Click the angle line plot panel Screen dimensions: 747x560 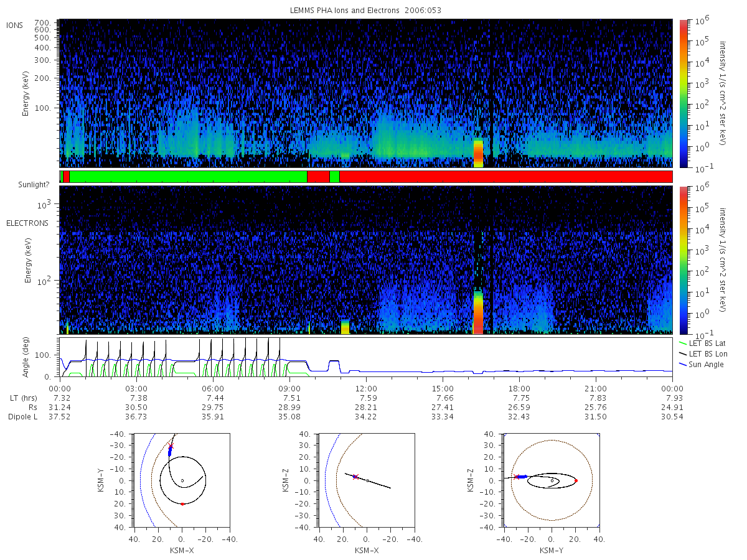click(366, 358)
